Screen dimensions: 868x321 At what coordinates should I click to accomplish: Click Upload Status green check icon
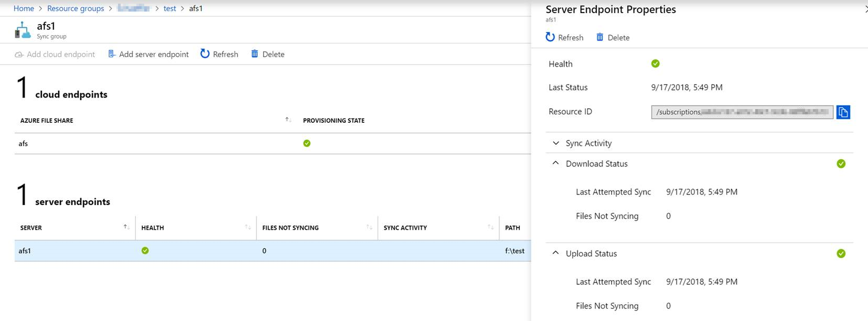[x=841, y=253]
